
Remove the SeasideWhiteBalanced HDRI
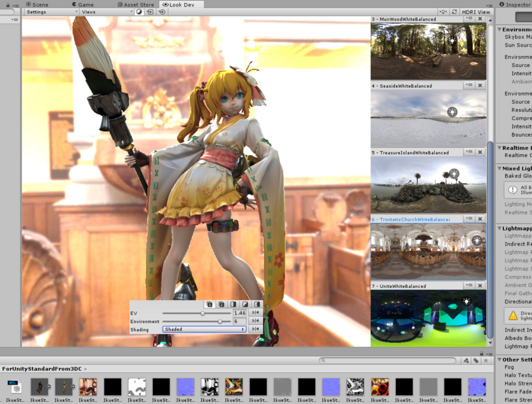[x=480, y=85]
